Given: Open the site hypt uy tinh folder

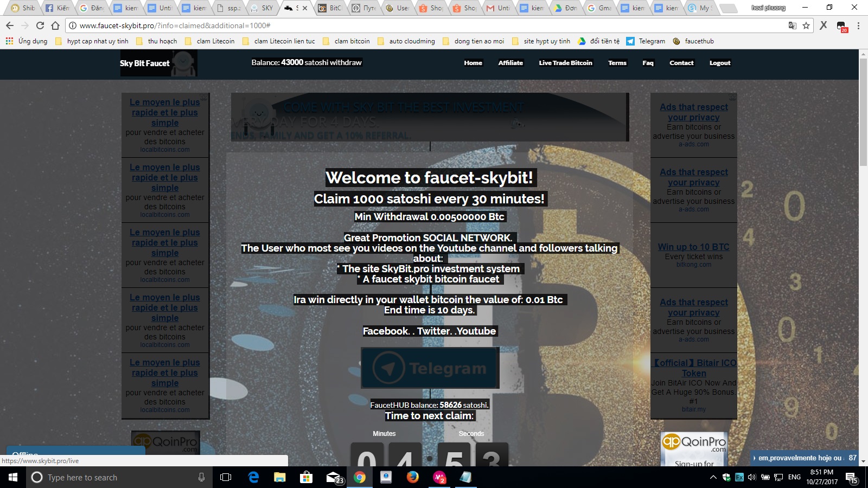Looking at the screenshot, I should point(541,41).
